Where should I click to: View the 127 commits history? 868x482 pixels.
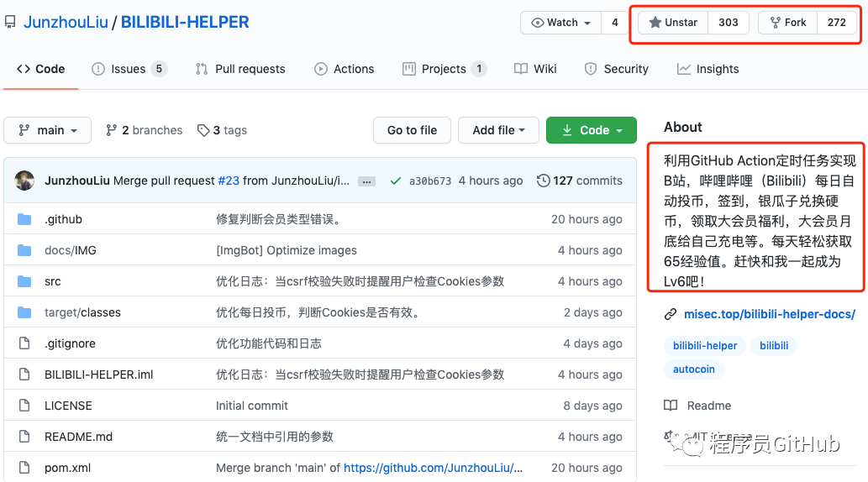pos(580,181)
